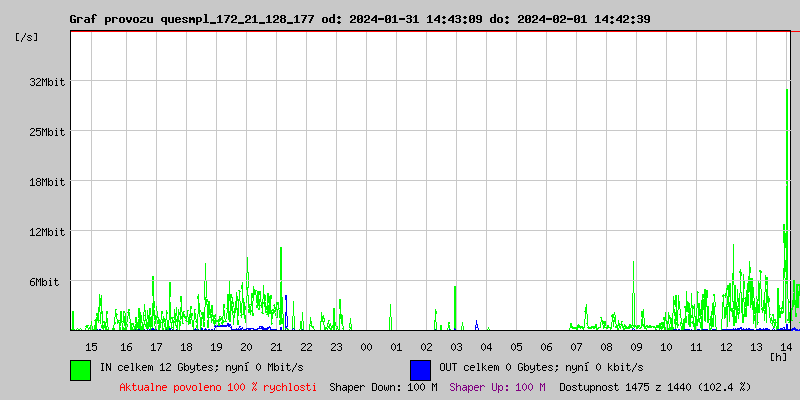Select the 32Mbit label on the y-axis

pyautogui.click(x=47, y=82)
